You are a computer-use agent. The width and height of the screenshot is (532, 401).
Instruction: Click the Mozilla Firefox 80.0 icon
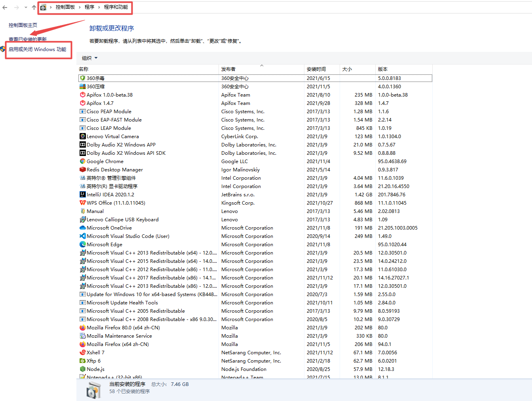(83, 327)
